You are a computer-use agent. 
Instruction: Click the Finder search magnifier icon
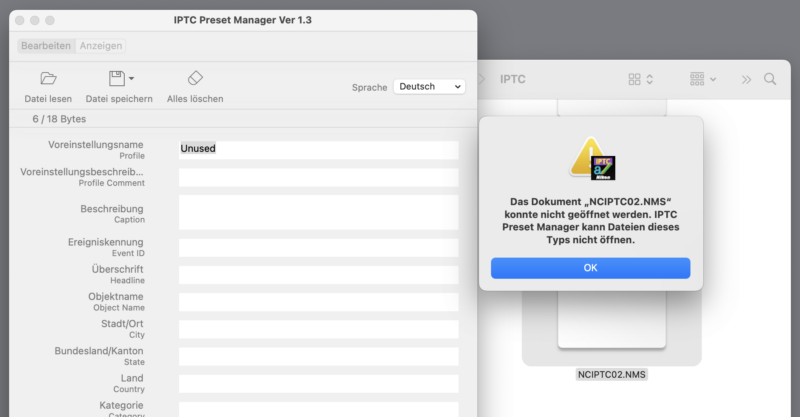770,79
